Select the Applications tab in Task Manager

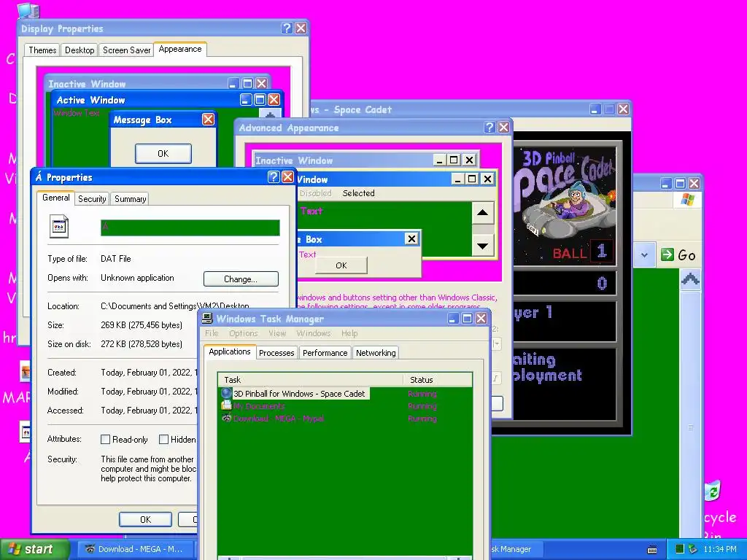pos(230,351)
